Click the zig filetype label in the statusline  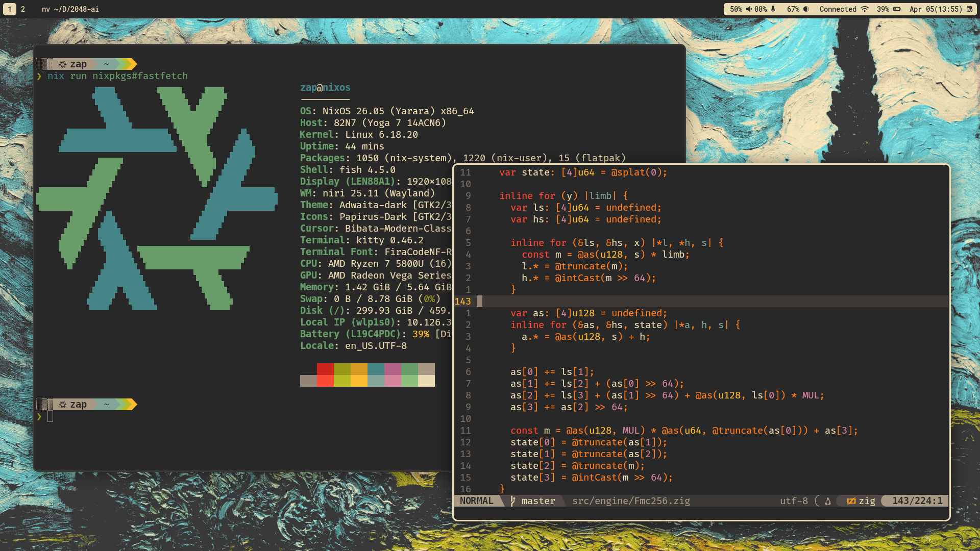(867, 501)
